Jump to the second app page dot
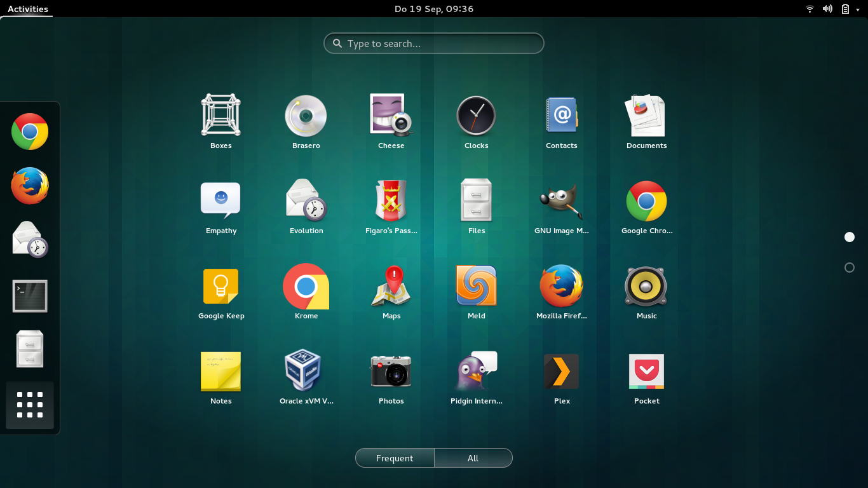Viewport: 868px width, 488px height. tap(850, 268)
